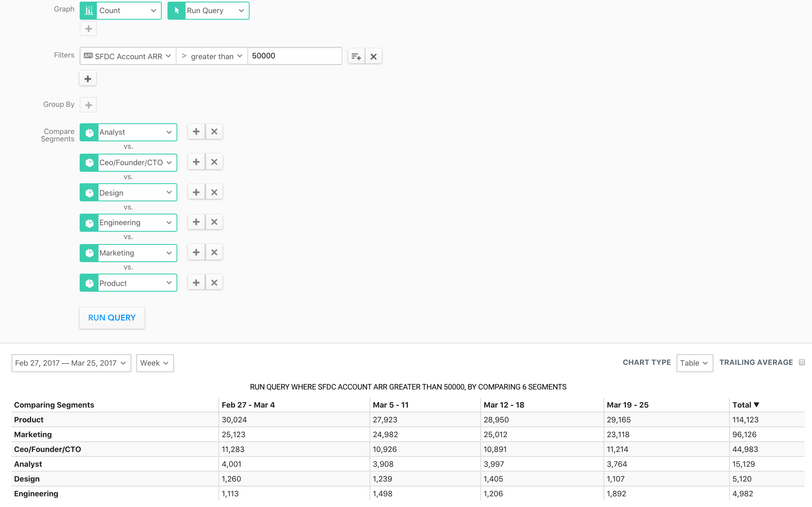The width and height of the screenshot is (812, 507).
Task: Remove the Analyst segment
Action: click(x=214, y=131)
